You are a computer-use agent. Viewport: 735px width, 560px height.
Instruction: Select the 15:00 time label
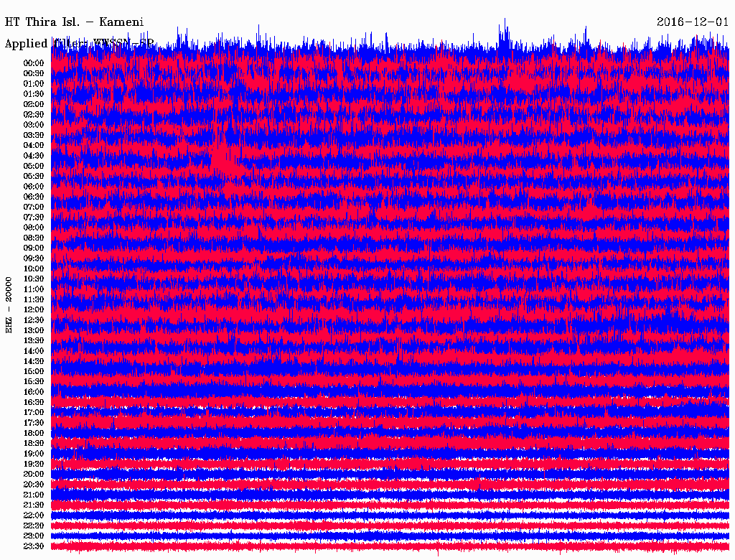tap(34, 371)
